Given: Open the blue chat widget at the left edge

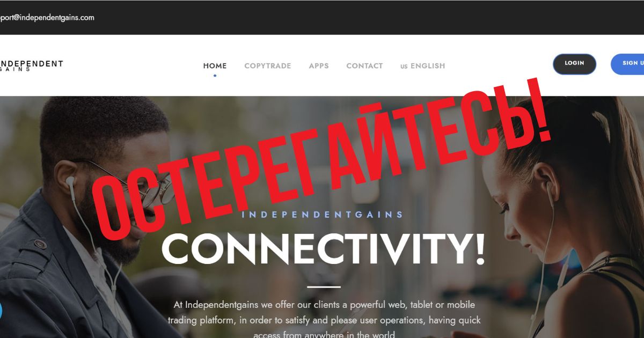Looking at the screenshot, I should point(1,311).
